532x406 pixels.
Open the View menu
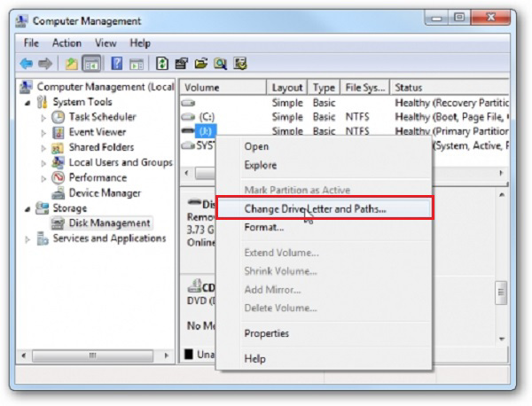[x=106, y=43]
